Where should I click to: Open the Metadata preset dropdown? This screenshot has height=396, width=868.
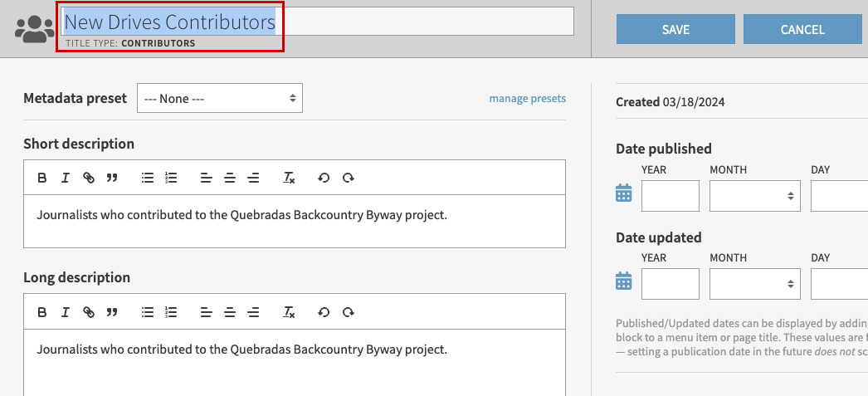tap(220, 98)
